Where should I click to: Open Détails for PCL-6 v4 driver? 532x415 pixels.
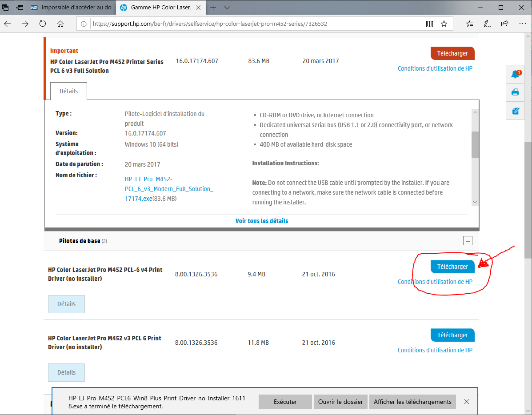point(67,304)
